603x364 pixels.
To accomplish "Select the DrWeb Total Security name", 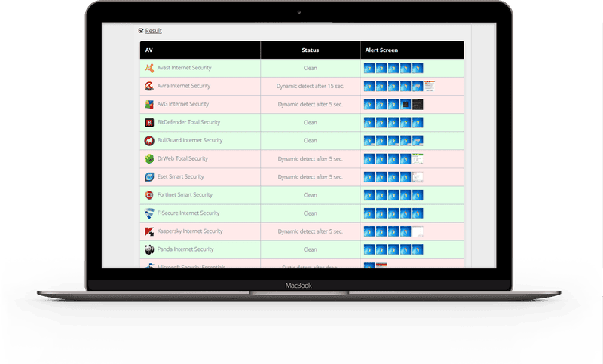I will coord(182,158).
